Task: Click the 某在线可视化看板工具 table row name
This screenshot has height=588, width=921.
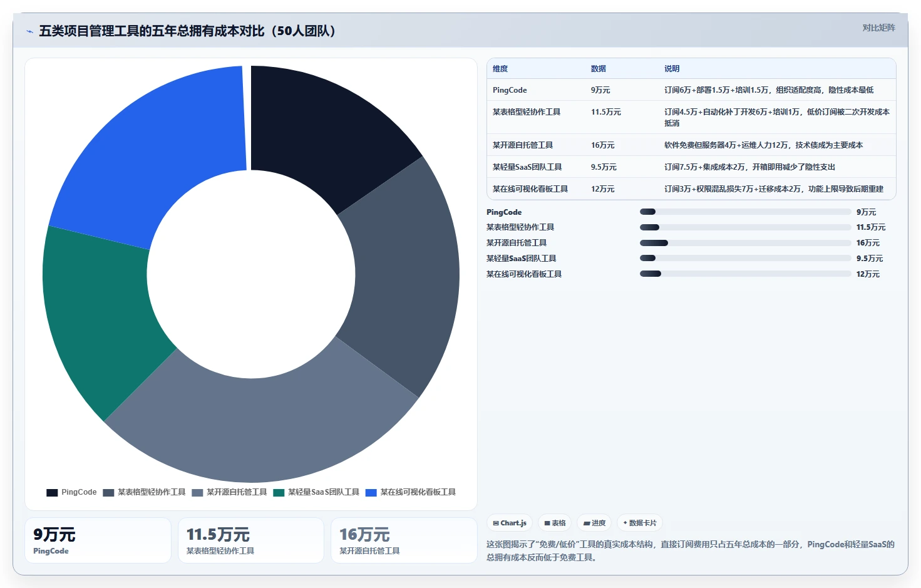Action: [530, 189]
